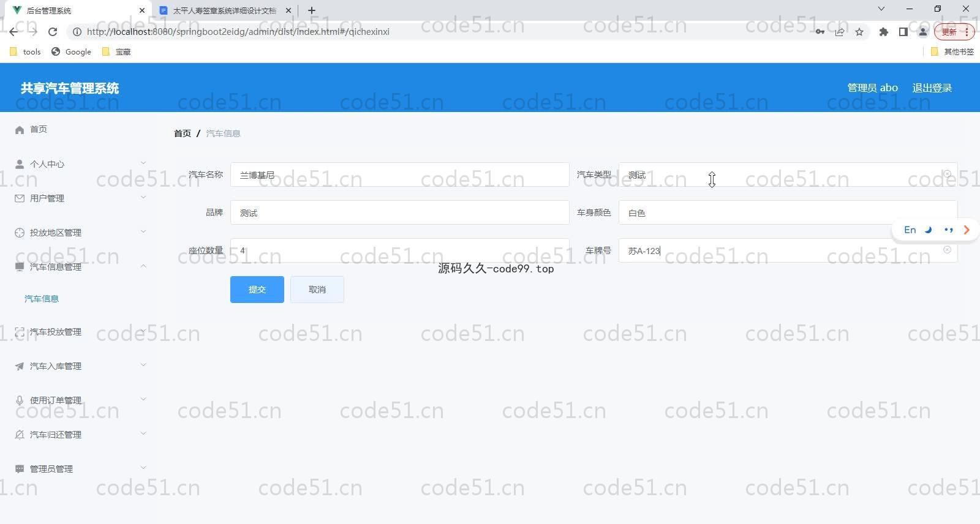Screen dimensions: 980x524
Task: Expand the 管理员管理 menu chevron
Action: coord(143,468)
